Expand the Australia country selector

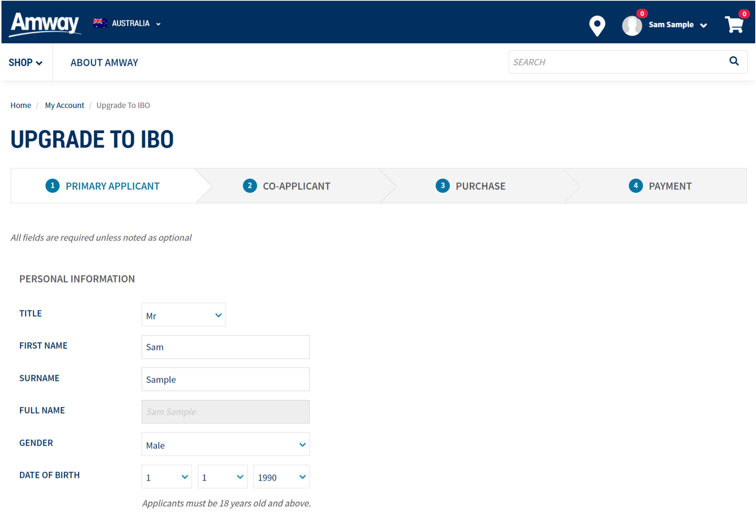click(127, 23)
